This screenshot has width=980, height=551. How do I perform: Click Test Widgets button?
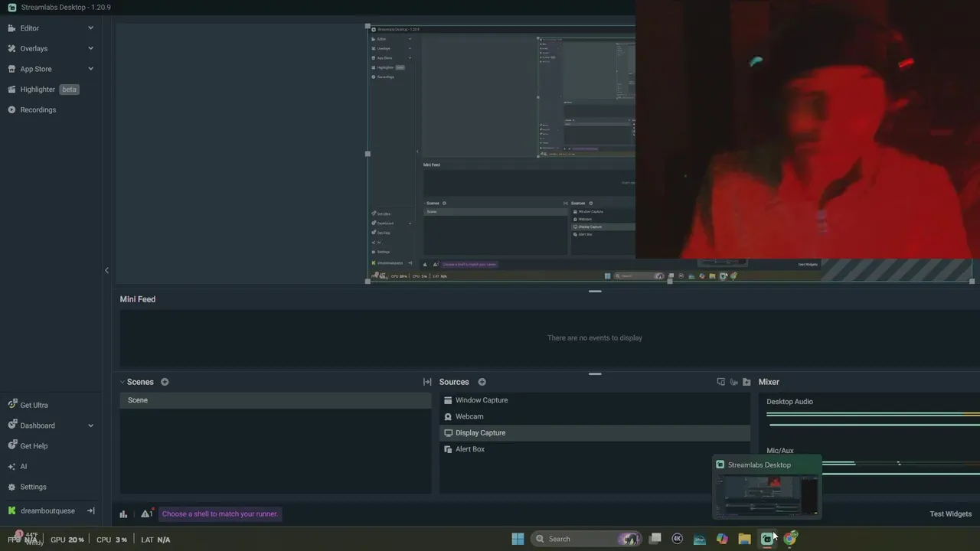pos(950,514)
